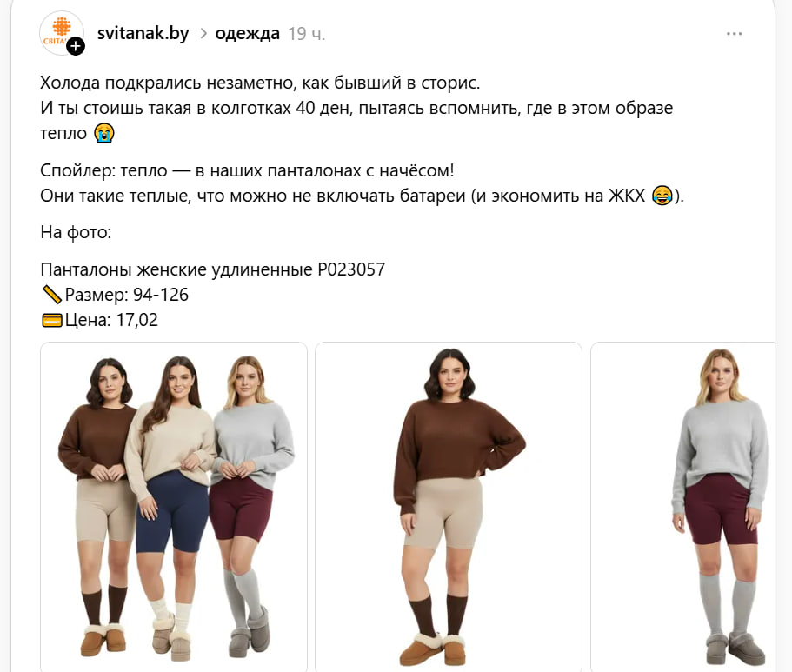Click the На фото: label
Viewport: 792px width, 672px height.
tap(76, 232)
